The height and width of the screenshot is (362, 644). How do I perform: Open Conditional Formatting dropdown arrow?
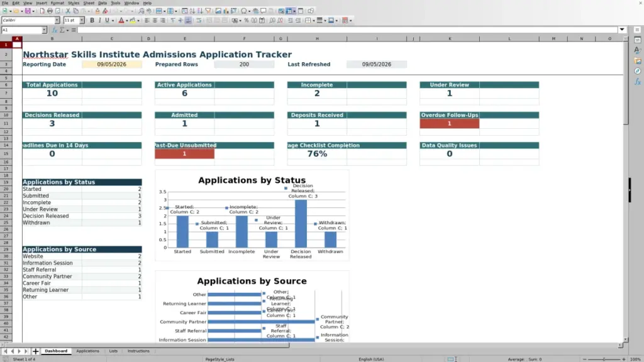(351, 21)
